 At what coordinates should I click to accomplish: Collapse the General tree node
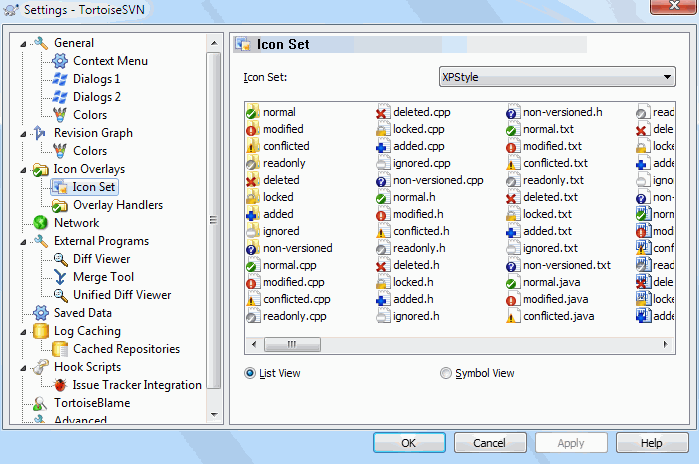coord(23,44)
